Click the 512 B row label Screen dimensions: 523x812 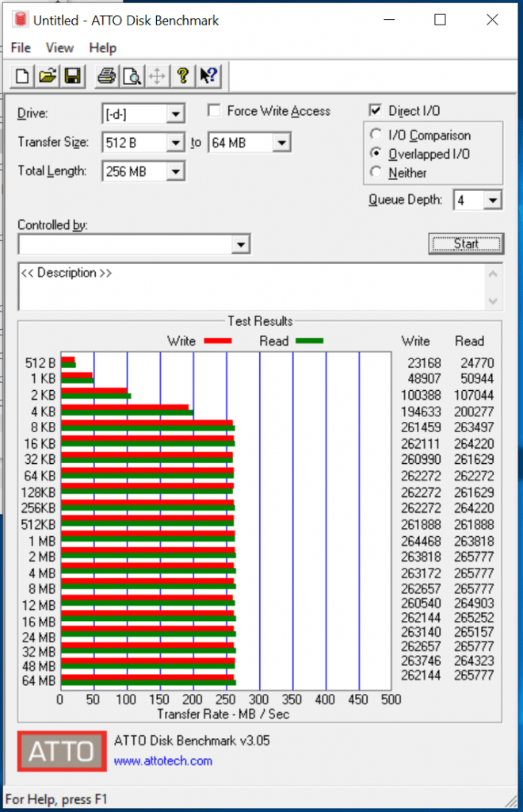(x=40, y=363)
